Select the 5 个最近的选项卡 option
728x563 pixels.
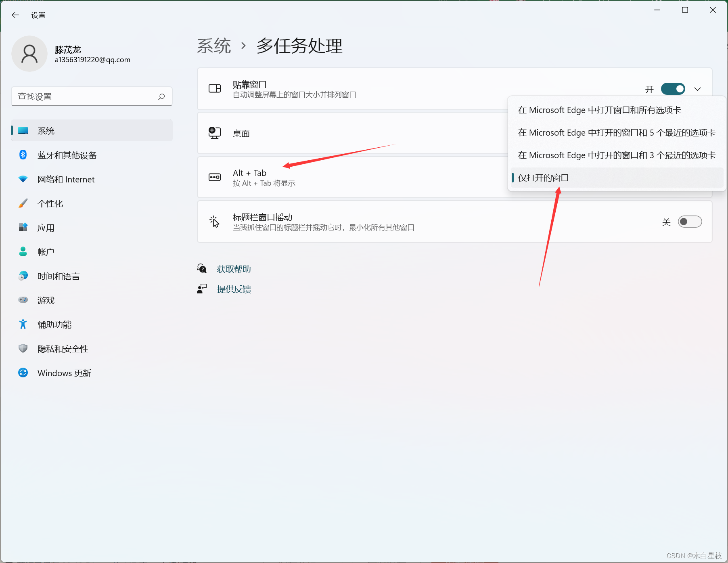(617, 133)
